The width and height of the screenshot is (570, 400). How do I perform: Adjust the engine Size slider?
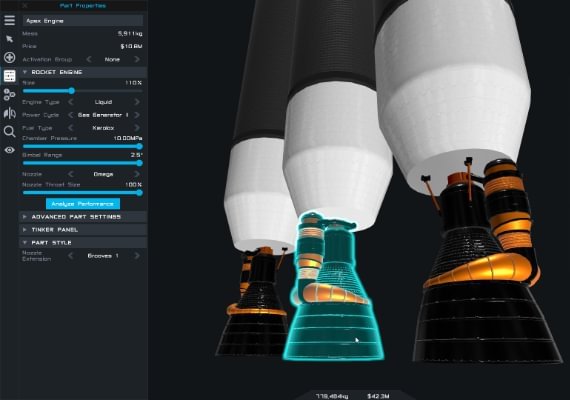pos(83,91)
